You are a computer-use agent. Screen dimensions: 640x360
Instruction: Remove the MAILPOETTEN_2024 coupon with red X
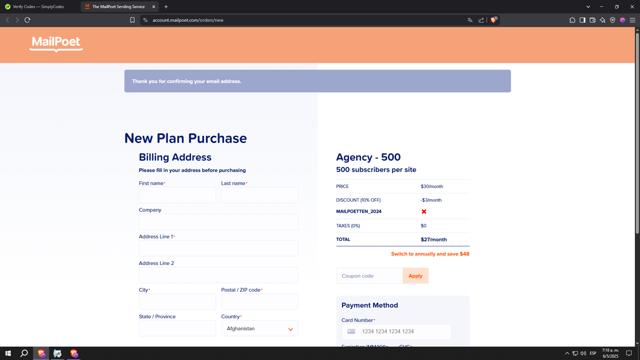pyautogui.click(x=424, y=211)
